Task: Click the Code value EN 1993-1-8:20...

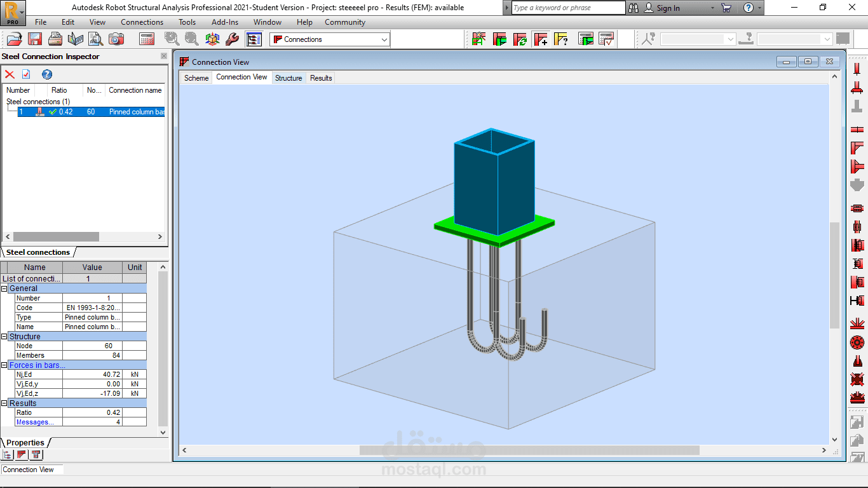Action: 92,308
